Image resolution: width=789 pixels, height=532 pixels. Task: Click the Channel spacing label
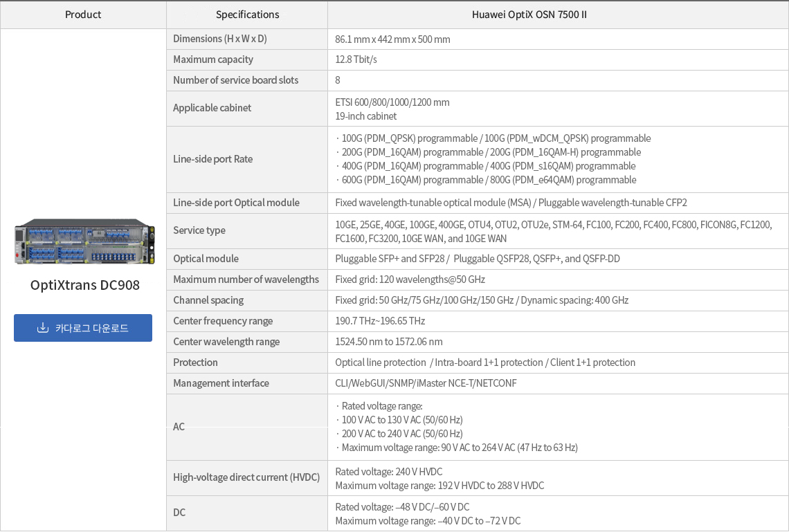(x=208, y=300)
